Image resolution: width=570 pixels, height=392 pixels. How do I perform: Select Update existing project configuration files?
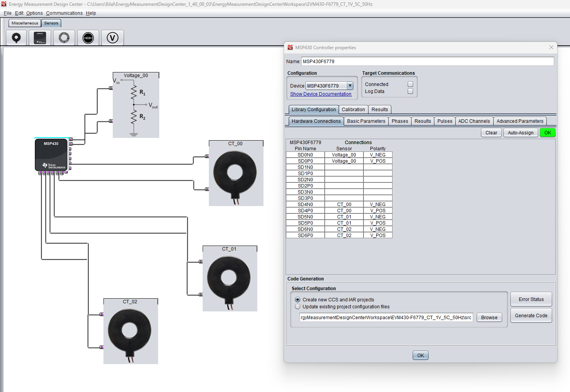pyautogui.click(x=298, y=306)
